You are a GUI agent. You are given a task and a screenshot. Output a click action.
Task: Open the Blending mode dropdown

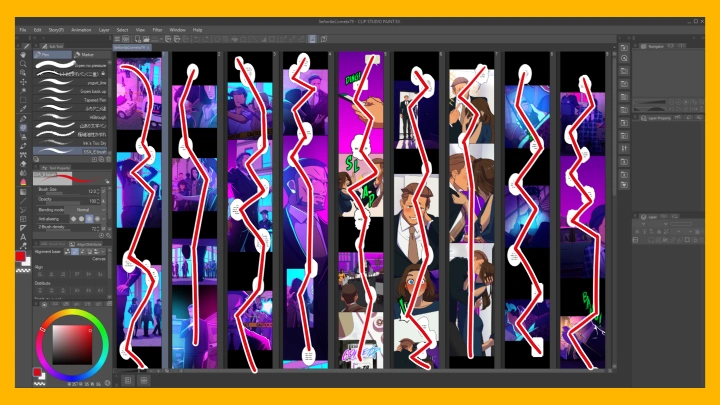85,210
